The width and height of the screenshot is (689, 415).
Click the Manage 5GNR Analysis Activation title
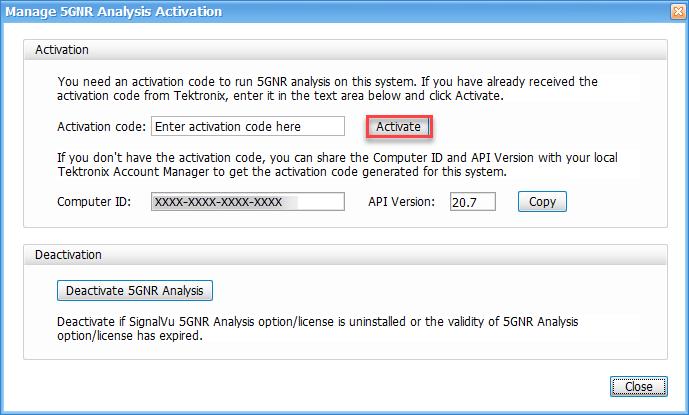pos(115,12)
